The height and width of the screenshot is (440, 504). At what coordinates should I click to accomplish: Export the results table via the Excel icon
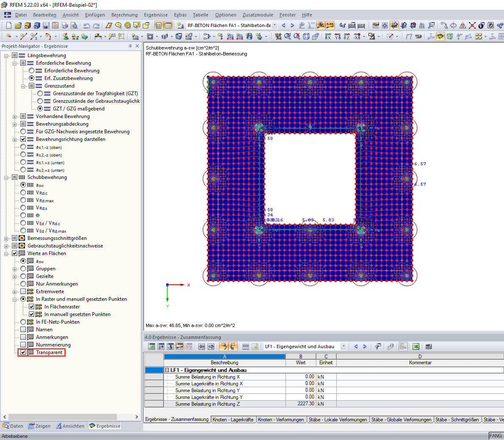(x=415, y=346)
